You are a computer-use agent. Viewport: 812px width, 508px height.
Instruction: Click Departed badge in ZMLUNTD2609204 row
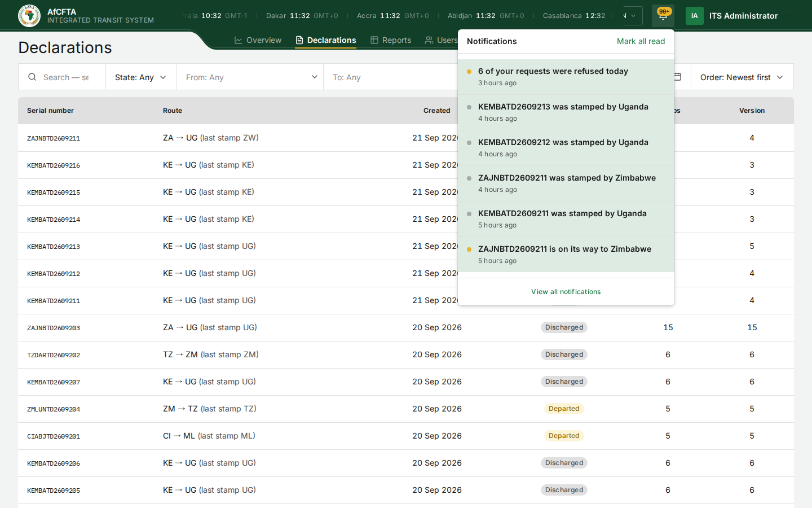564,409
